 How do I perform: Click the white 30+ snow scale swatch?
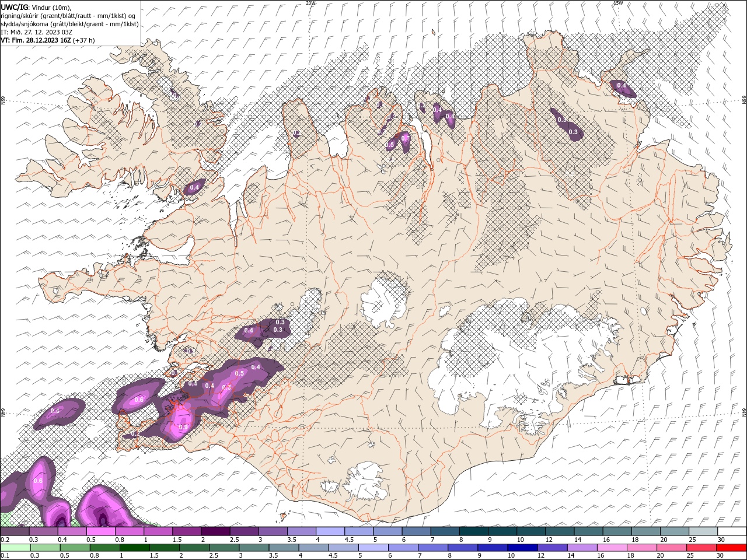[x=731, y=531]
